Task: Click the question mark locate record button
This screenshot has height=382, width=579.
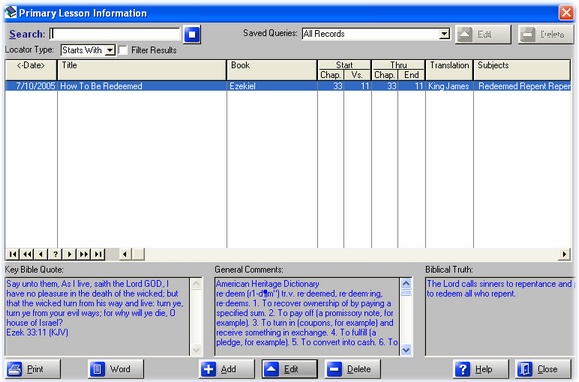Action: [x=55, y=254]
